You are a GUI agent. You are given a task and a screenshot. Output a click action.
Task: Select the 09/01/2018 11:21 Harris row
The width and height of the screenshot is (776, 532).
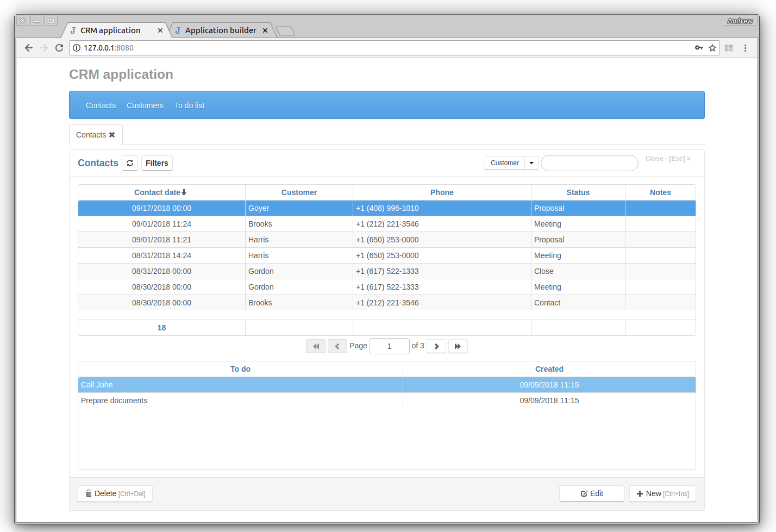[387, 240]
